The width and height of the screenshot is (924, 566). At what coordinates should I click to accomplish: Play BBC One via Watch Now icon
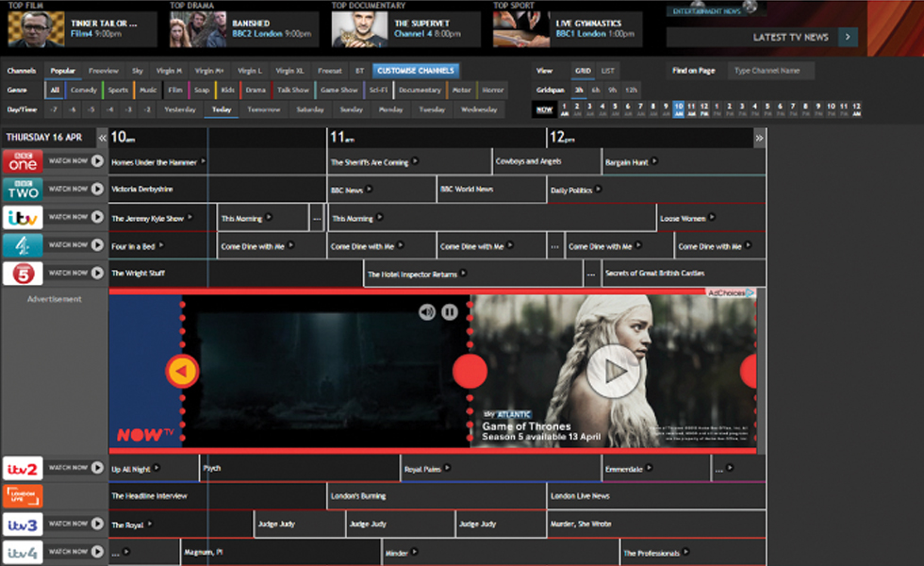(97, 161)
